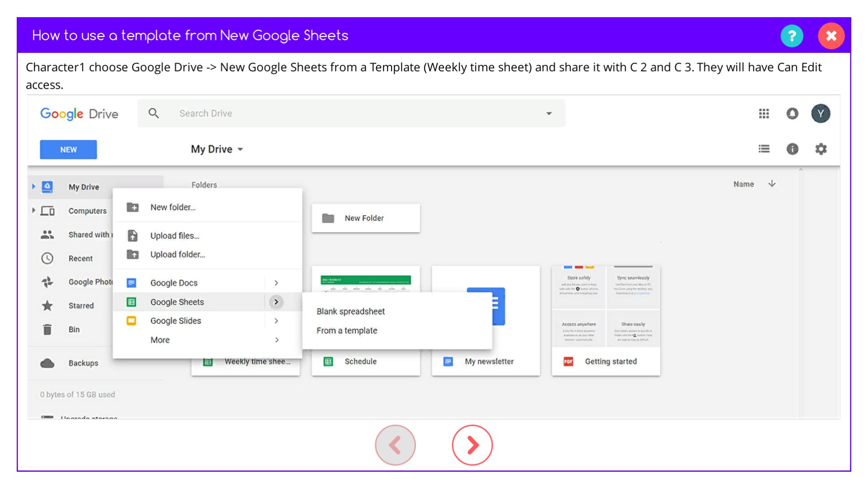Image resolution: width=868 pixels, height=488 pixels.
Task: Expand the Computers tree arrow
Action: coord(33,210)
